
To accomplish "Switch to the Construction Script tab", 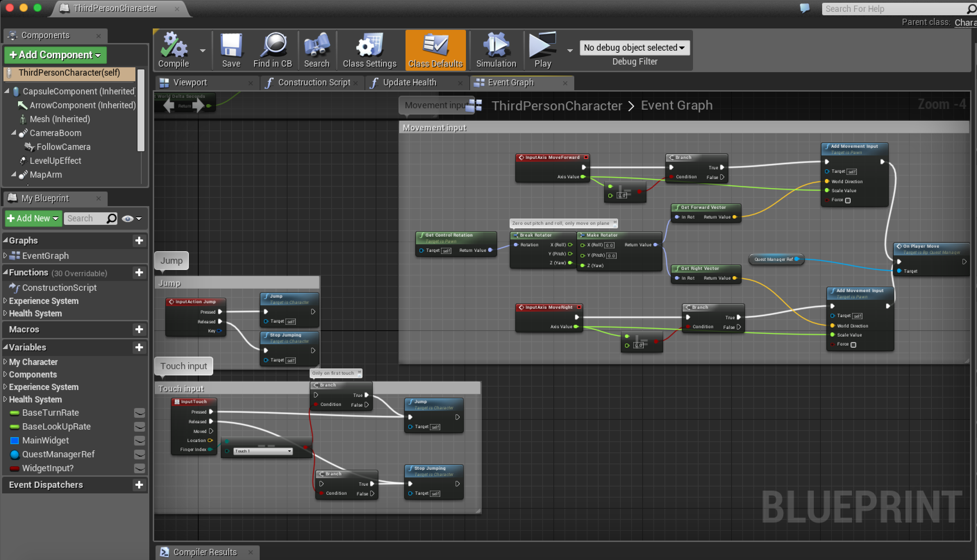I will pyautogui.click(x=313, y=82).
